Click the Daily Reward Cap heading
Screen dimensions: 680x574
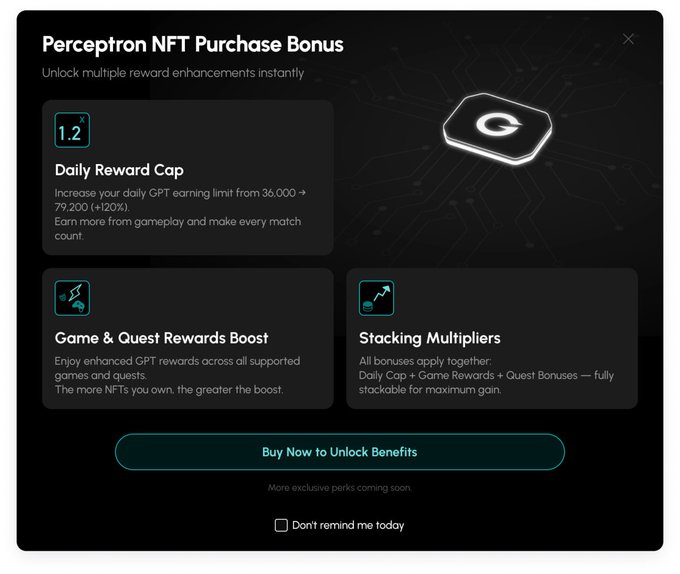coord(119,170)
